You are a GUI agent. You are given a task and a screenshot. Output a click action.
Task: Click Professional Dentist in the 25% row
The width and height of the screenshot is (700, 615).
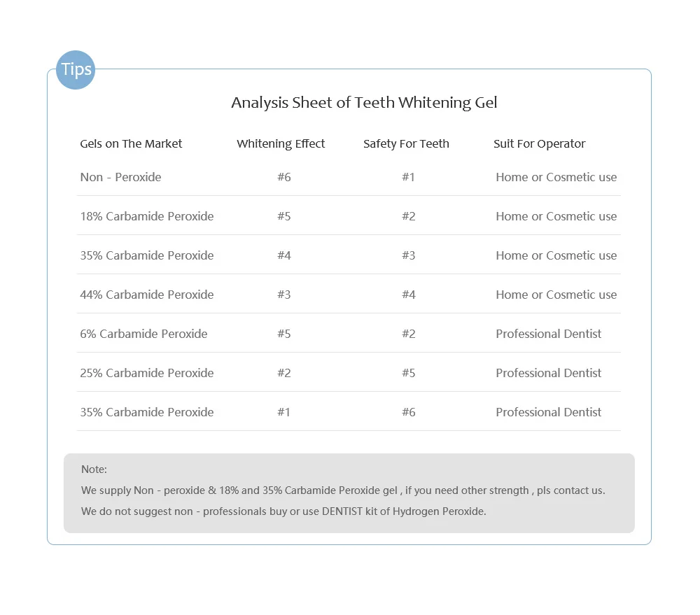549,373
